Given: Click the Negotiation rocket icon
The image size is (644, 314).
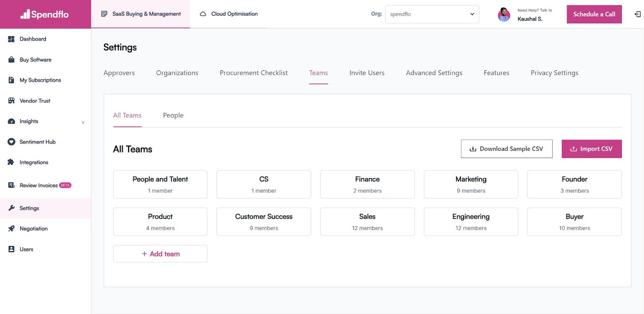Looking at the screenshot, I should (11, 228).
